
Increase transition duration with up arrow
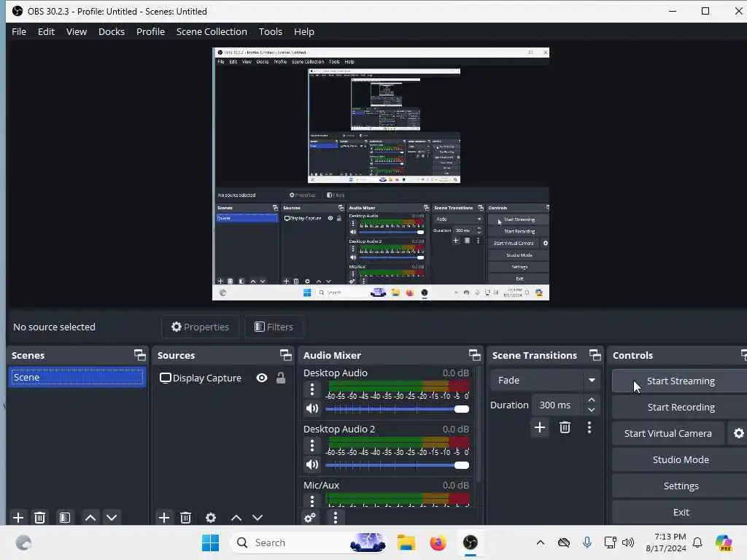point(591,400)
